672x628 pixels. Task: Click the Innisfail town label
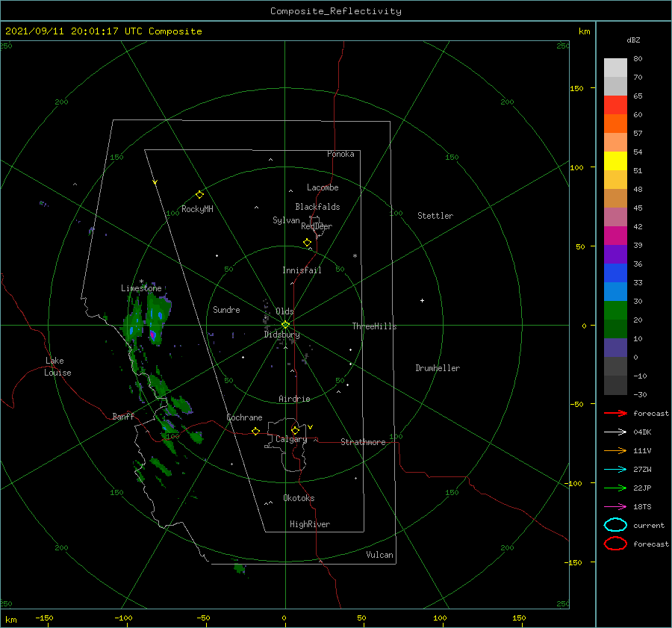(302, 270)
